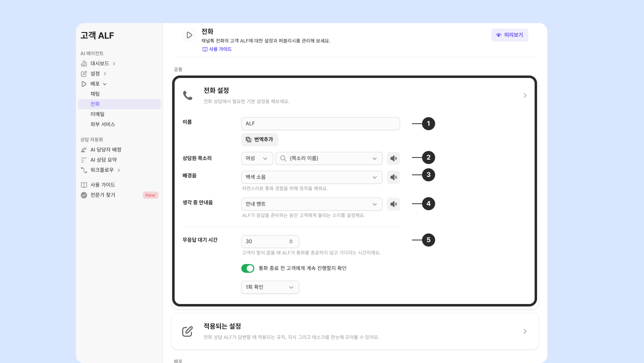Screen dimensions: 644x363
Task: Click the 적용되는 설정 edit pencil icon
Action: [187, 331]
